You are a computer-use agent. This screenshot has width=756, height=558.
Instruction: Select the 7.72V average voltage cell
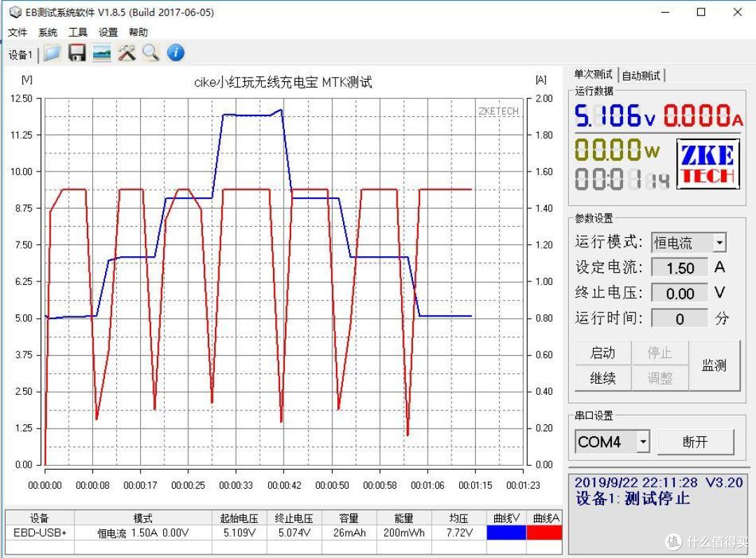coord(459,532)
